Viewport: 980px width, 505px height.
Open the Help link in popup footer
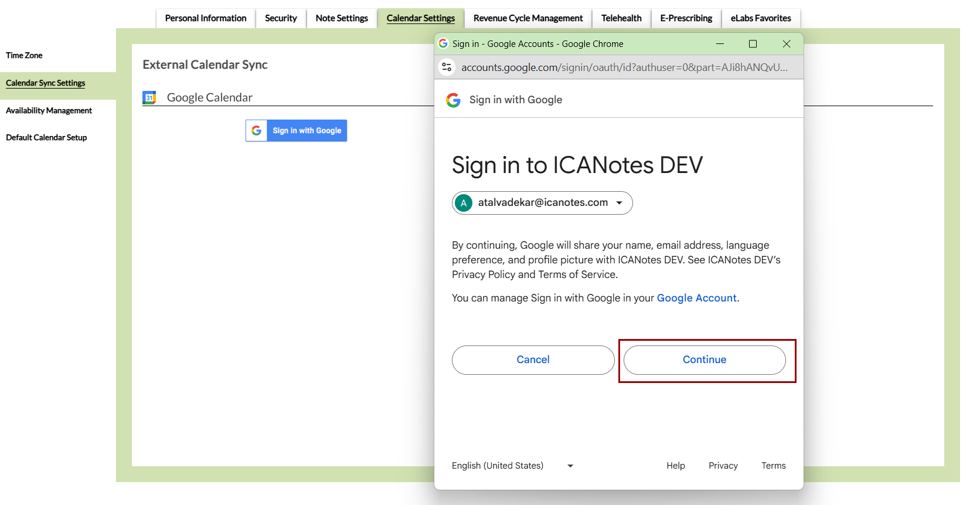point(676,466)
